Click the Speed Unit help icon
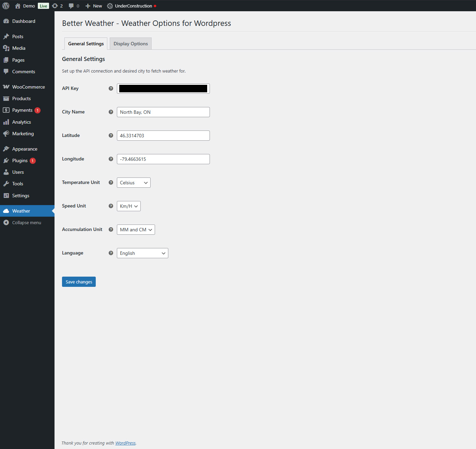Image resolution: width=476 pixels, height=449 pixels. point(111,206)
